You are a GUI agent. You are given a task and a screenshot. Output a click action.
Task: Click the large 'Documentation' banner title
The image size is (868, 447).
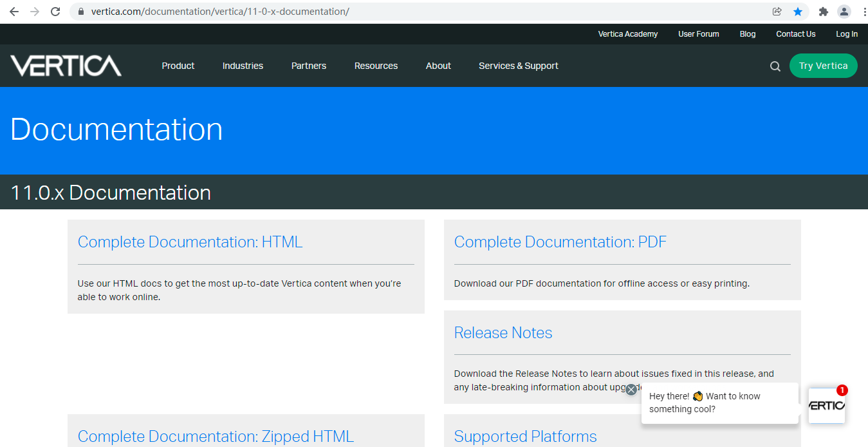[x=116, y=129]
